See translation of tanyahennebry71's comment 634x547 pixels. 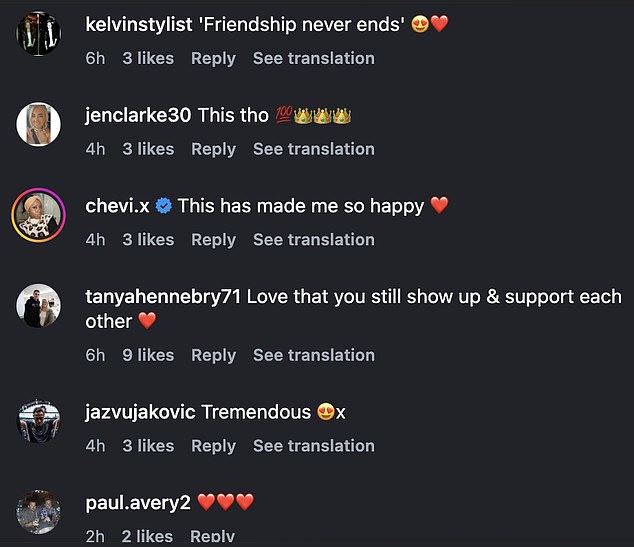pyautogui.click(x=313, y=355)
